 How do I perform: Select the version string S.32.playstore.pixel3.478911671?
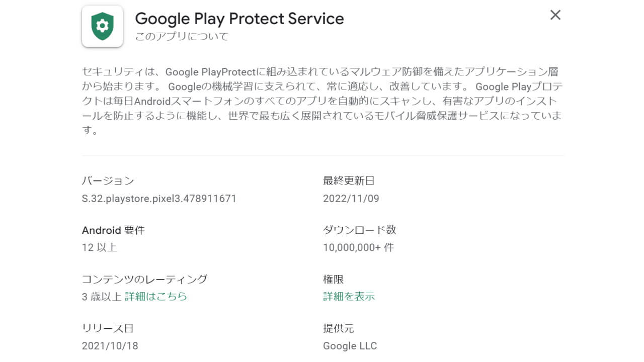point(159,199)
